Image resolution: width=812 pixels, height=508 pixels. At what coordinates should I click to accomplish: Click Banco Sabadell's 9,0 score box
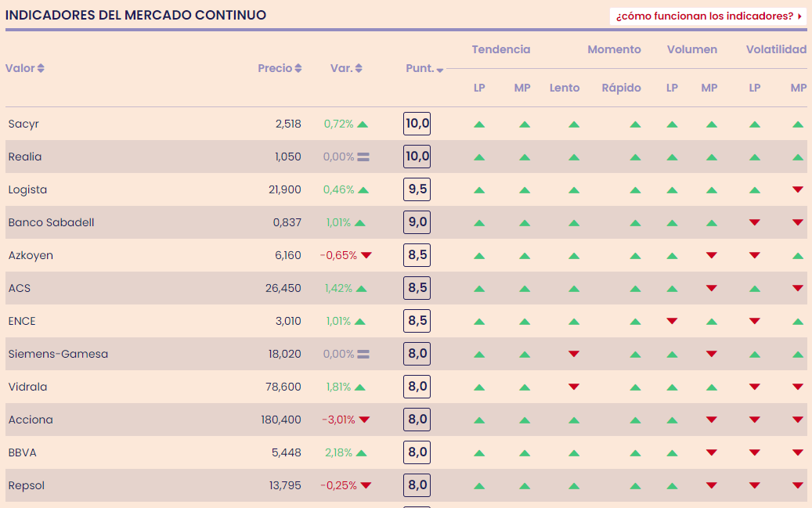click(x=417, y=222)
